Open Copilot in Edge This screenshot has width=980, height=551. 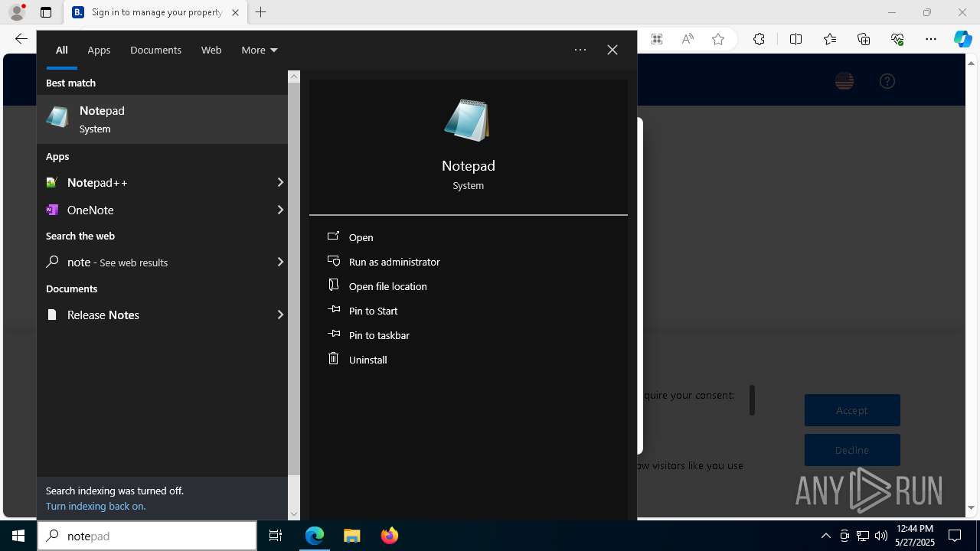962,39
